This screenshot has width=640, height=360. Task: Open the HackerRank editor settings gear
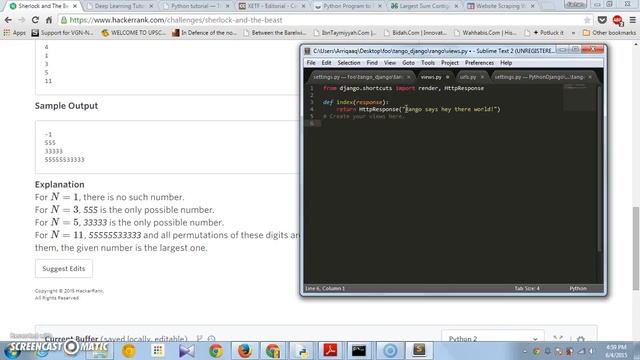click(581, 339)
